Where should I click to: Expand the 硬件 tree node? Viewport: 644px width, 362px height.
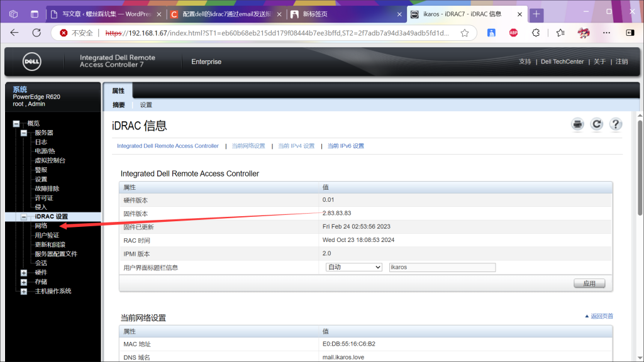[x=24, y=273]
